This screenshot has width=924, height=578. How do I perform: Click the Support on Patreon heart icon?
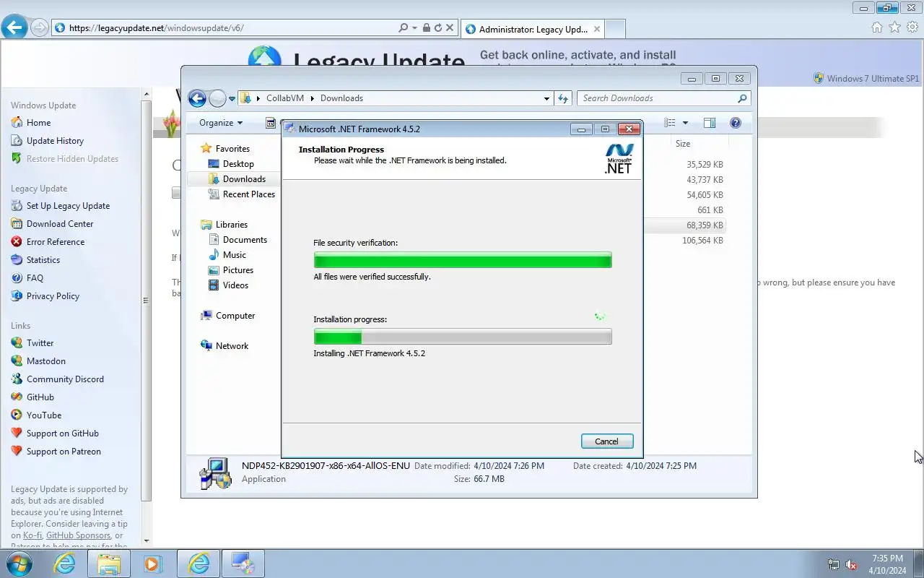pos(17,452)
